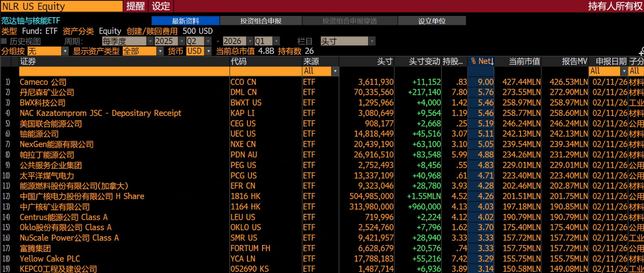Open the 设立单位 tab
This screenshot has height=273, width=644.
pos(431,21)
